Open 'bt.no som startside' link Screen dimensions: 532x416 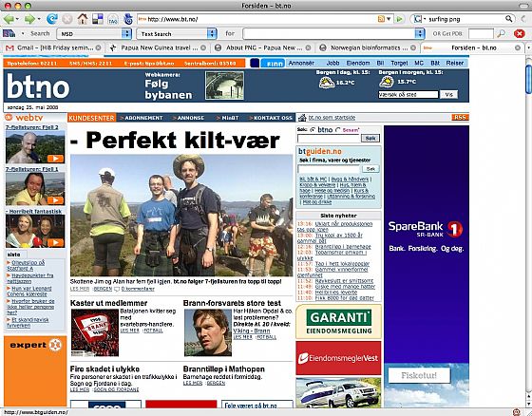332,118
